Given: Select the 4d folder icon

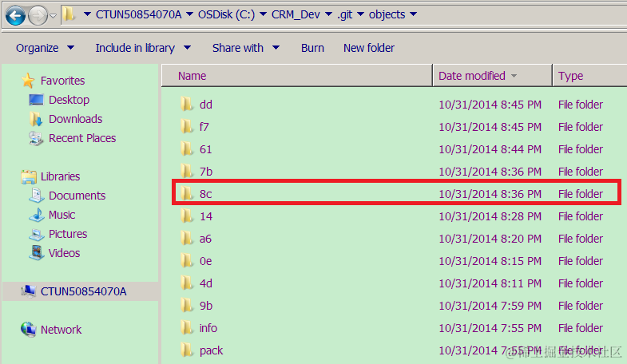Looking at the screenshot, I should tap(186, 283).
